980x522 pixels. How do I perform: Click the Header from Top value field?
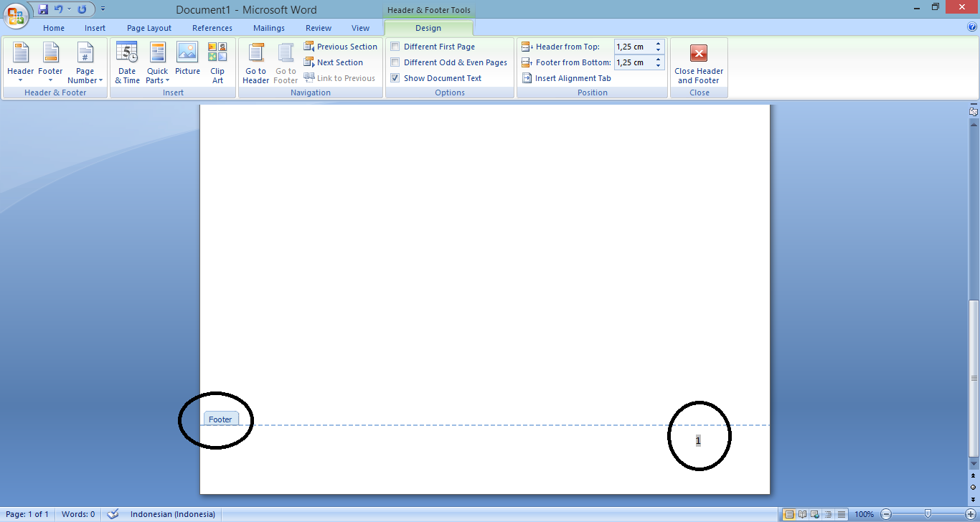[x=633, y=47]
